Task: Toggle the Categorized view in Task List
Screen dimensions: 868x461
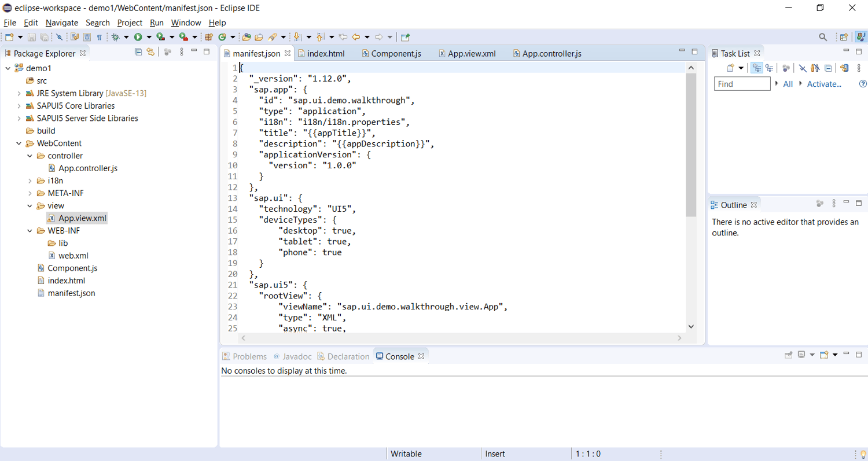Action: [x=757, y=68]
